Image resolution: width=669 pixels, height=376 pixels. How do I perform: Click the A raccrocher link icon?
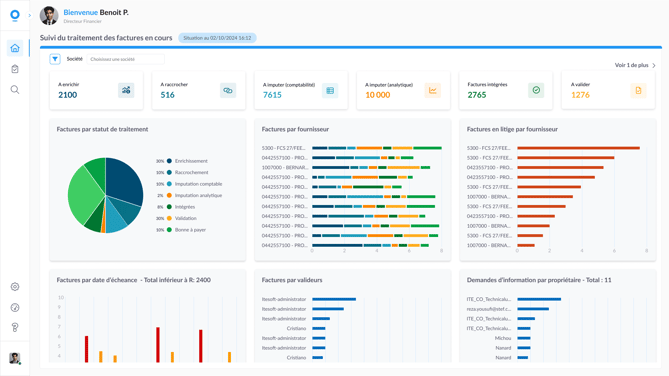[x=228, y=90]
